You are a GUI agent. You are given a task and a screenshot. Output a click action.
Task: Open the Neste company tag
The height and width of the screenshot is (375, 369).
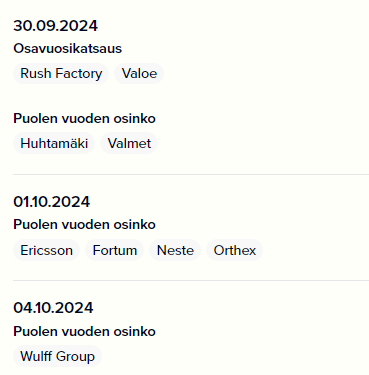175,250
